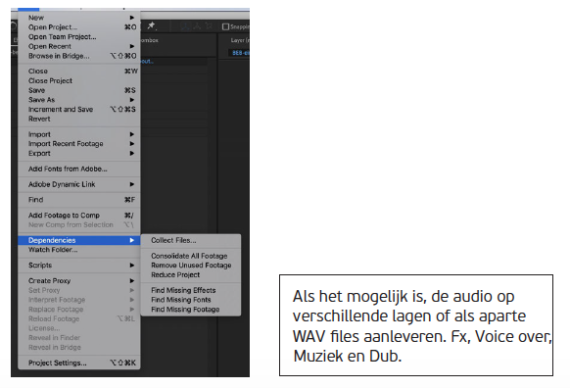This screenshot has width=570, height=388.
Task: Open the Import submenu
Action: (79, 134)
